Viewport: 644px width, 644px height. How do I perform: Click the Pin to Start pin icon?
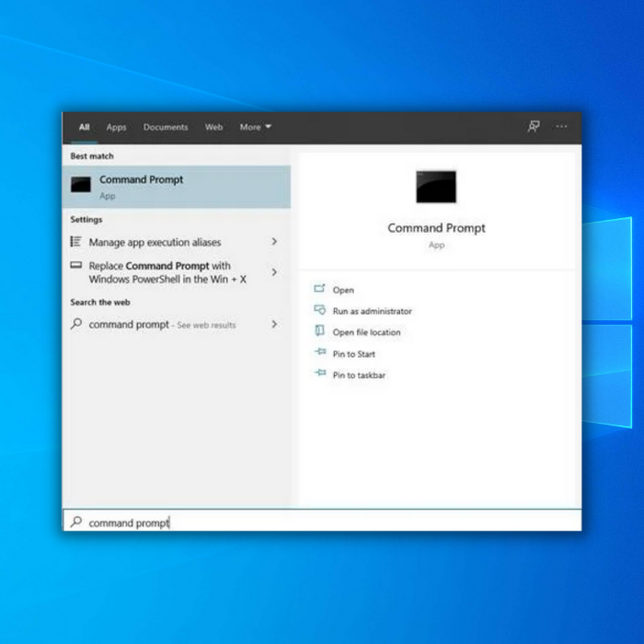click(x=320, y=352)
